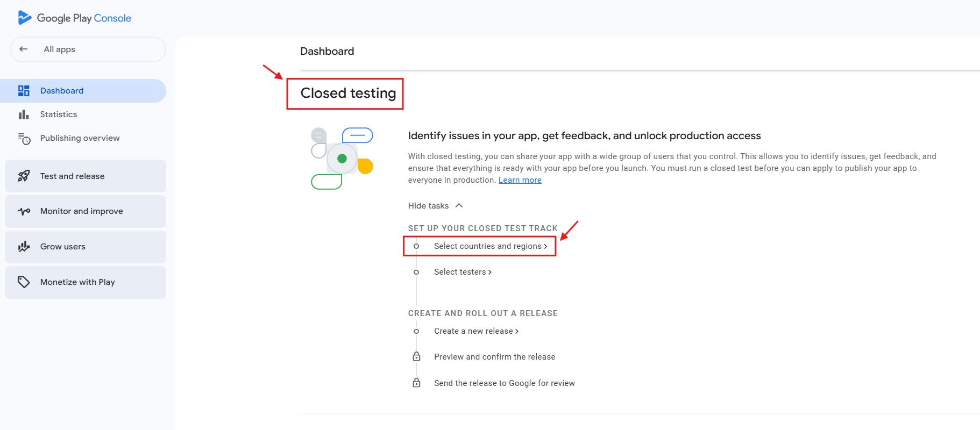Collapse the task list with Hide tasks
Viewport: 980px width, 430px height.
[435, 206]
